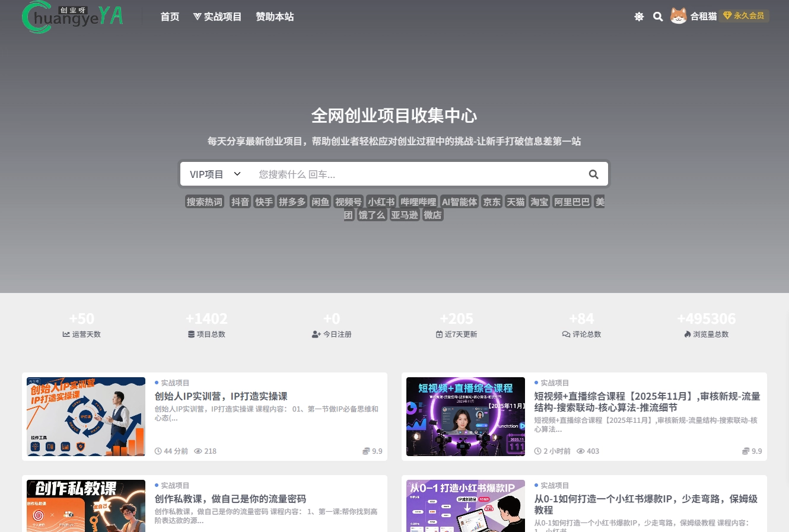Go to the 首页 nav item

point(170,17)
